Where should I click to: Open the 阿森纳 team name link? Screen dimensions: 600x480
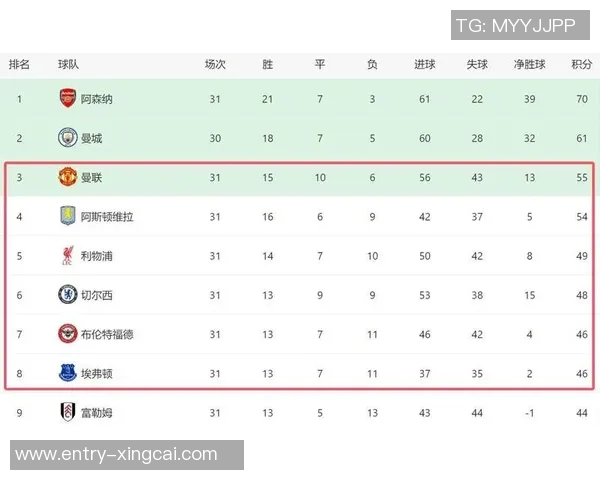pyautogui.click(x=97, y=99)
